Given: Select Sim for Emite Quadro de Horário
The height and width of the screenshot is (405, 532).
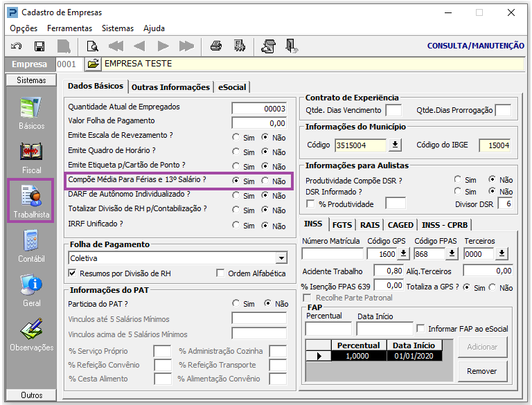Looking at the screenshot, I should [237, 152].
